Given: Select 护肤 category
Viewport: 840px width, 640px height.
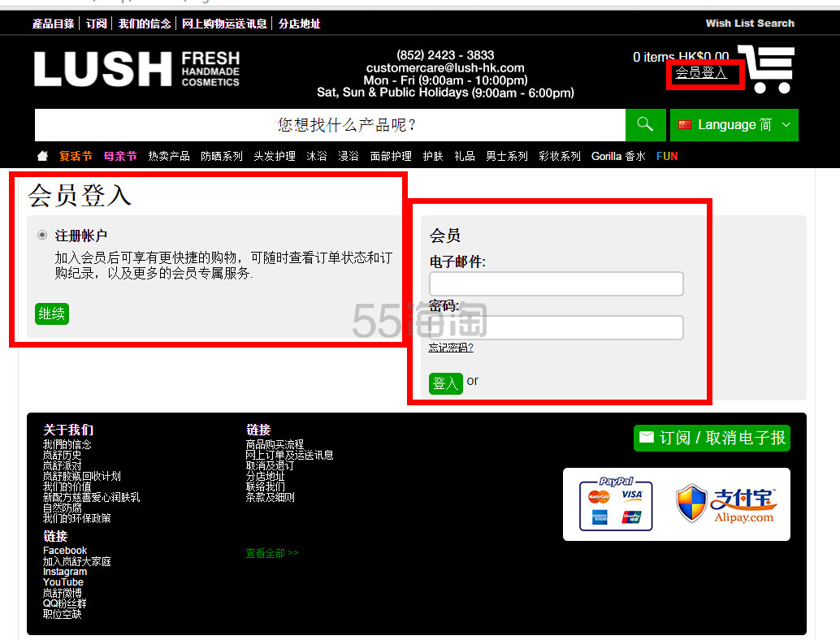Looking at the screenshot, I should pyautogui.click(x=433, y=156).
